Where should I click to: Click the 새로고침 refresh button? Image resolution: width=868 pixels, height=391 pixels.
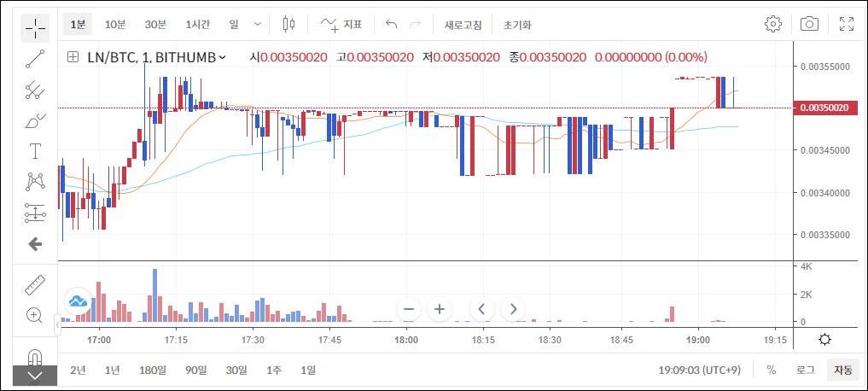(x=463, y=25)
